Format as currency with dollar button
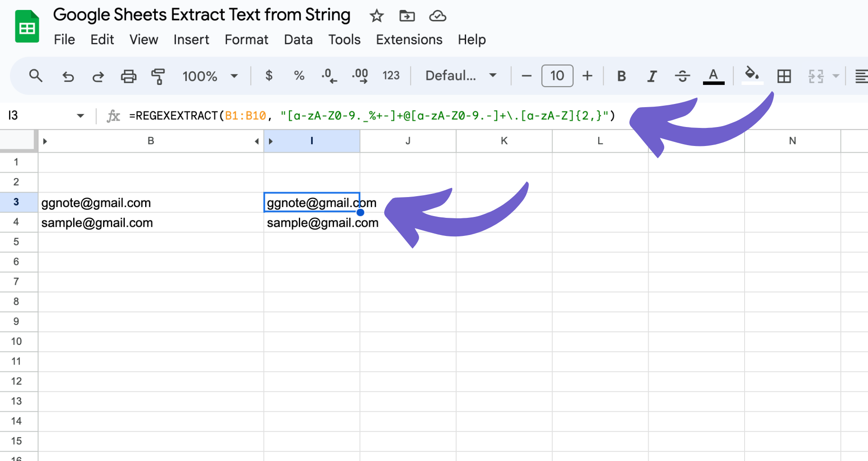Image resolution: width=868 pixels, height=461 pixels. (x=269, y=76)
